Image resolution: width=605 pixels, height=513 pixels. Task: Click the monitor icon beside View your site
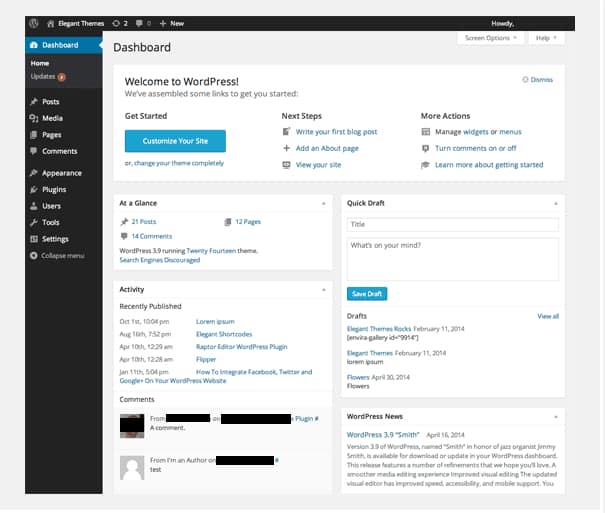[286, 165]
